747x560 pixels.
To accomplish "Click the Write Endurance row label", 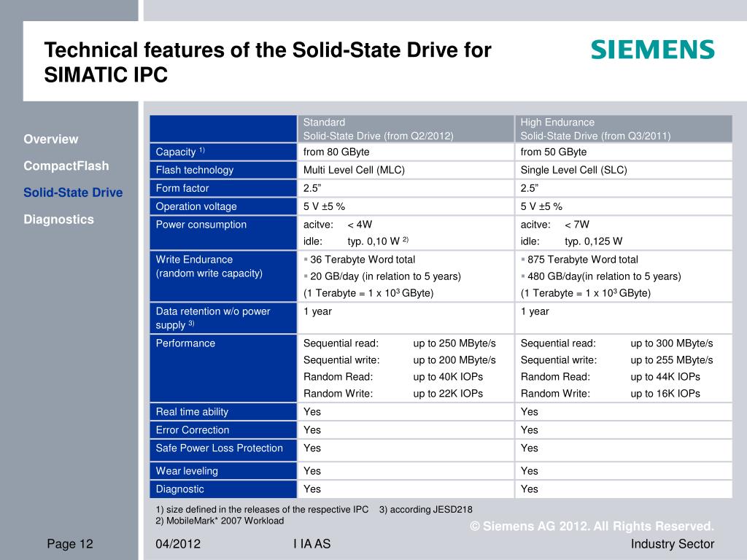I will point(223,276).
